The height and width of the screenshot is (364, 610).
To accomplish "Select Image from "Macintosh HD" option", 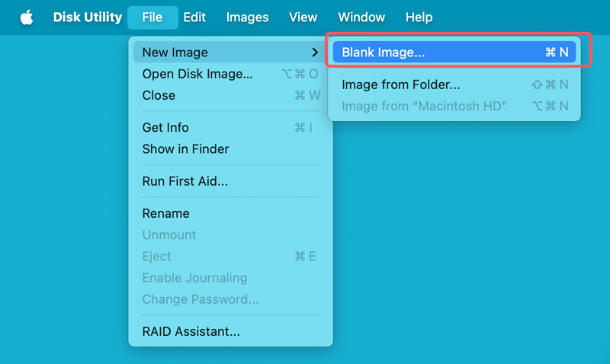I will (x=454, y=106).
